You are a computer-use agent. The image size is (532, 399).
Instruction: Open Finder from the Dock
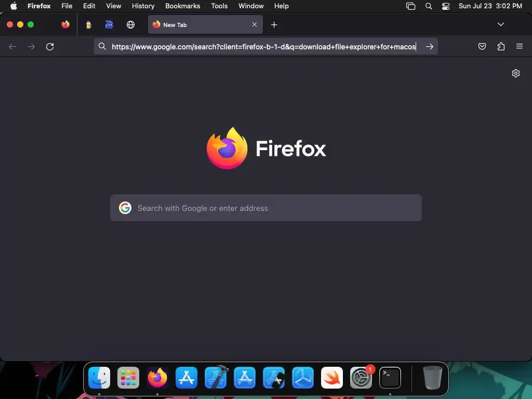(99, 378)
